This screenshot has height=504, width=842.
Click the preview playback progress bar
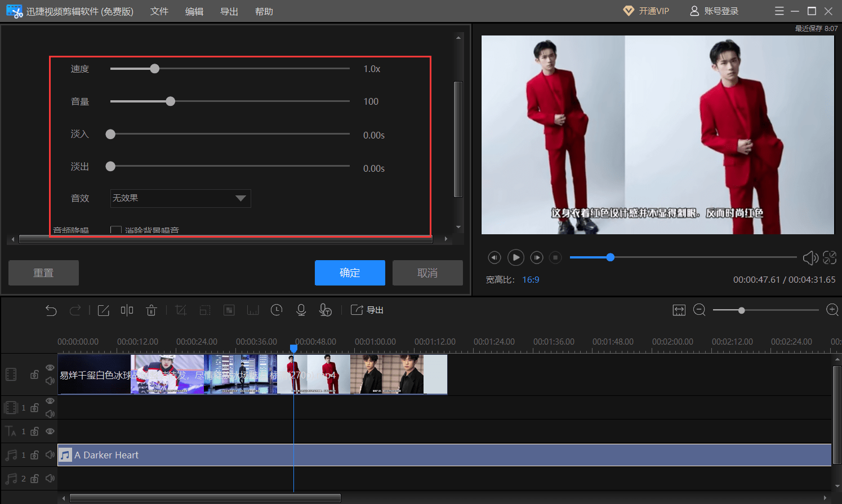683,257
